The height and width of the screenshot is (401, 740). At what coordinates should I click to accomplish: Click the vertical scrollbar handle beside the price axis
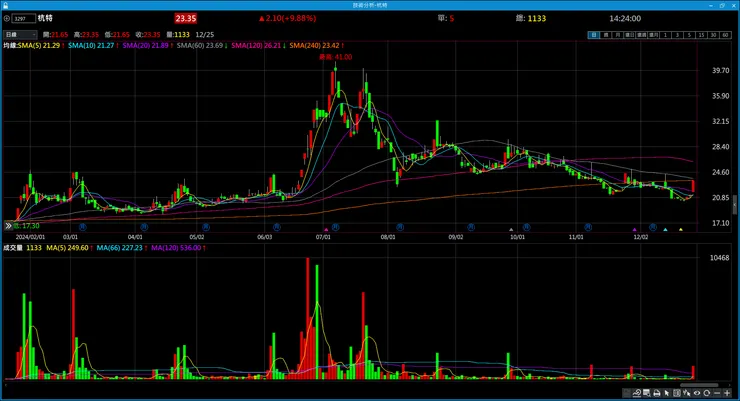(734, 205)
